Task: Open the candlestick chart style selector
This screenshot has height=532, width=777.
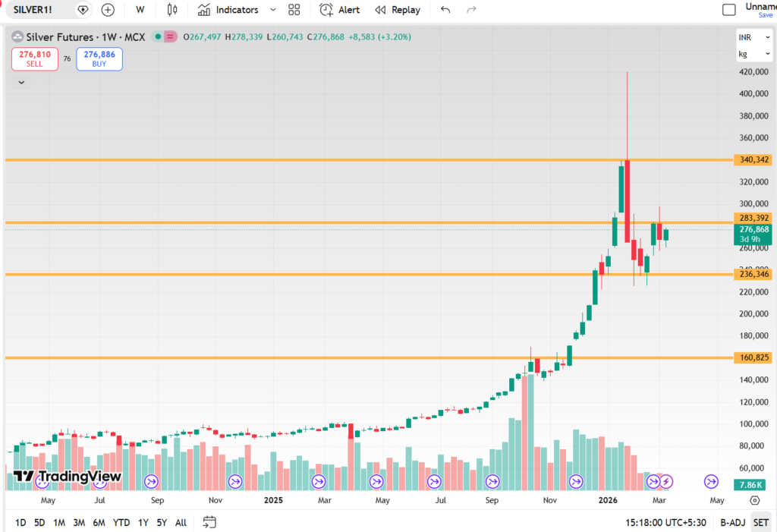Action: point(172,10)
